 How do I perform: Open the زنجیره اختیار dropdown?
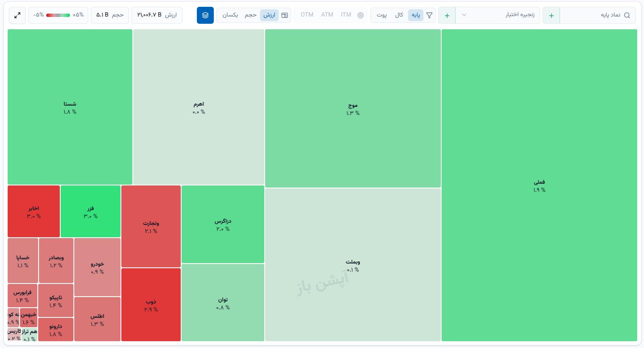[x=497, y=15]
